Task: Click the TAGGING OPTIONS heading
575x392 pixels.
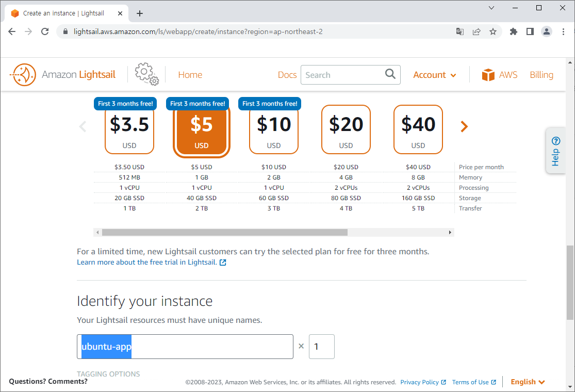Action: [x=108, y=374]
